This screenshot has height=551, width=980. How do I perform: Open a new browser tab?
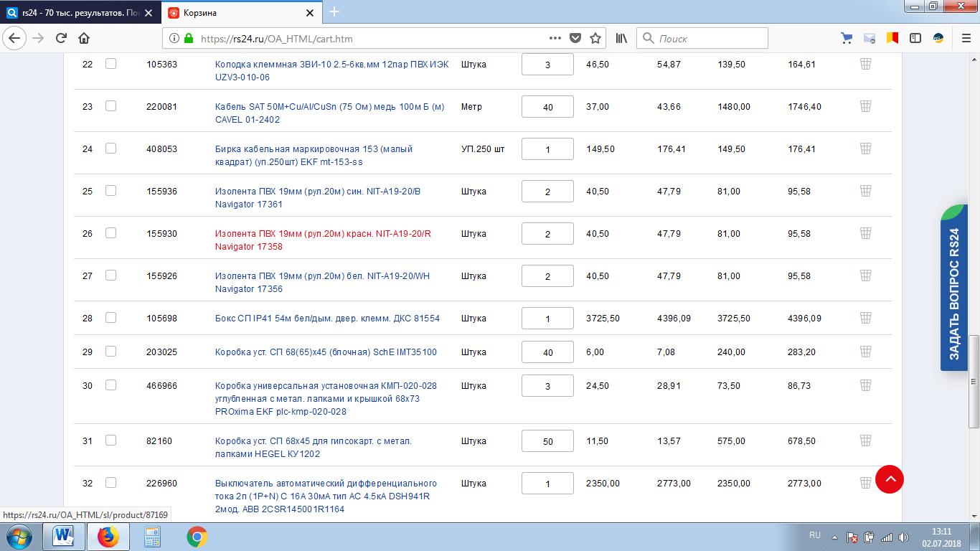(334, 12)
